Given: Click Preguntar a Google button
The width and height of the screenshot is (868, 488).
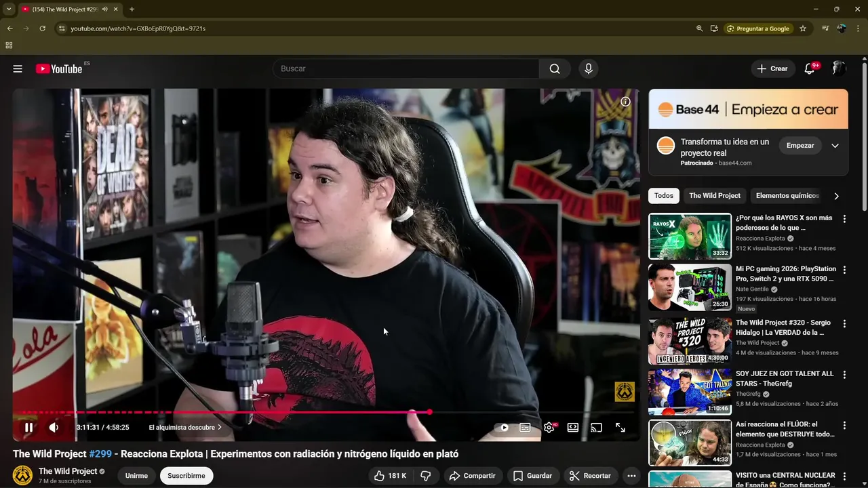Looking at the screenshot, I should [758, 28].
